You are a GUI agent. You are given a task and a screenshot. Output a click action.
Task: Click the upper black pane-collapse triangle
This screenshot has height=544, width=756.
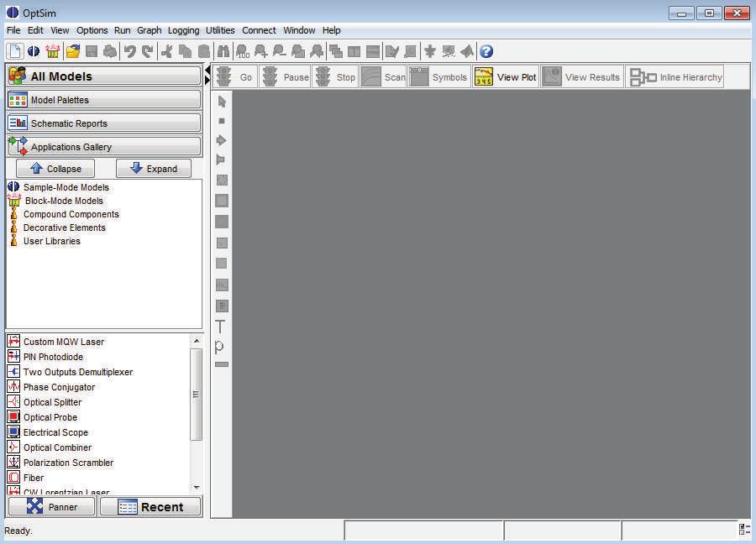tap(207, 71)
